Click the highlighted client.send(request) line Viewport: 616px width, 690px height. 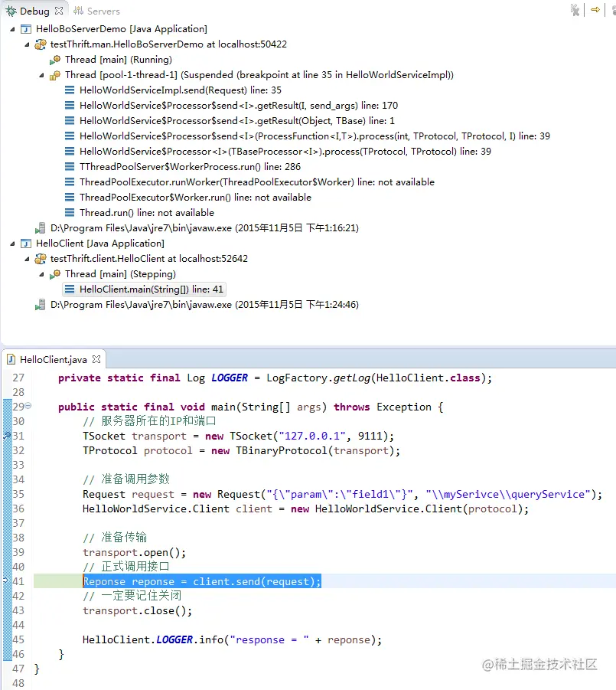pos(202,581)
